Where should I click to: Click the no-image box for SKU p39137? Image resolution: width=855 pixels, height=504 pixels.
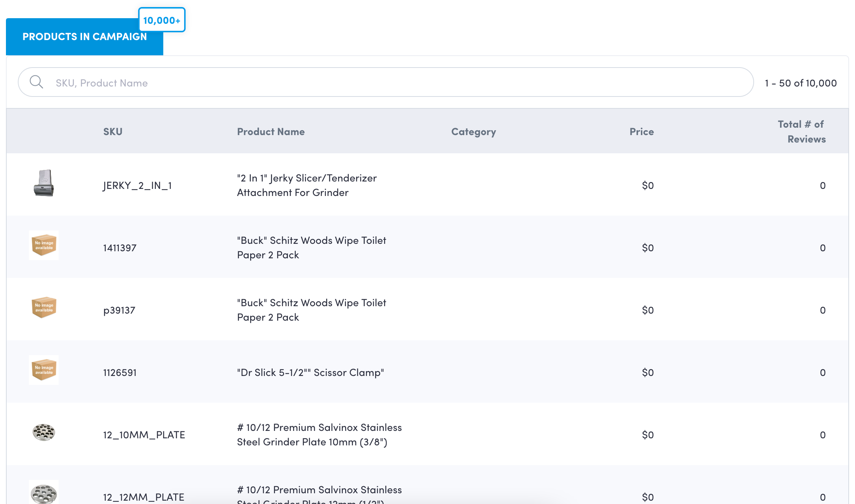[x=44, y=308]
